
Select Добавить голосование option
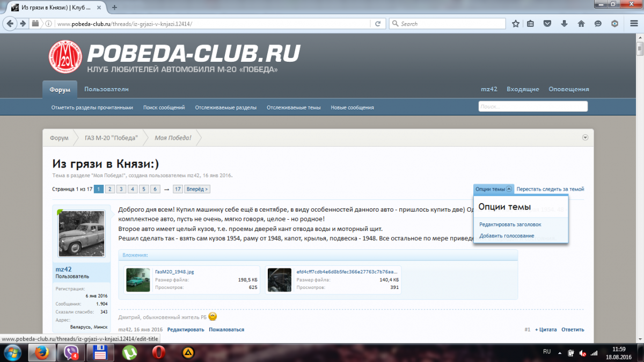507,236
